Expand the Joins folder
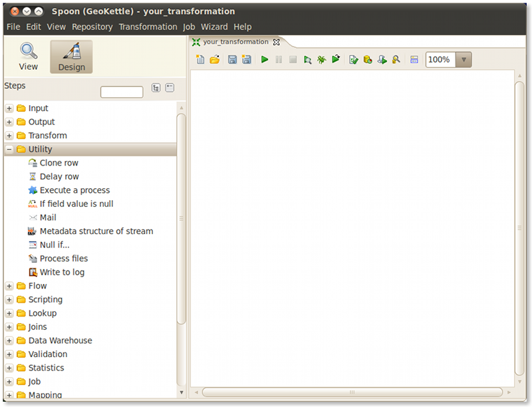Viewport: 532px width, 407px height. [x=9, y=327]
